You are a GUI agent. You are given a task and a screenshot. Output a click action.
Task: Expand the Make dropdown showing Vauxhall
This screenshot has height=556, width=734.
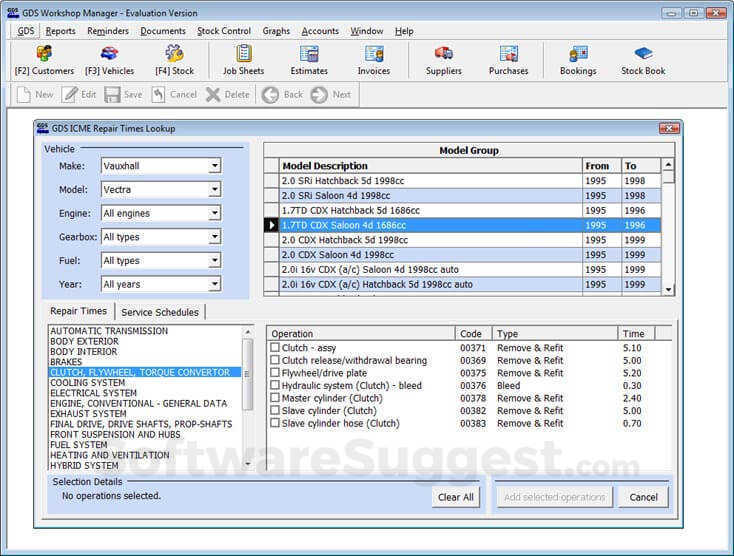point(215,166)
